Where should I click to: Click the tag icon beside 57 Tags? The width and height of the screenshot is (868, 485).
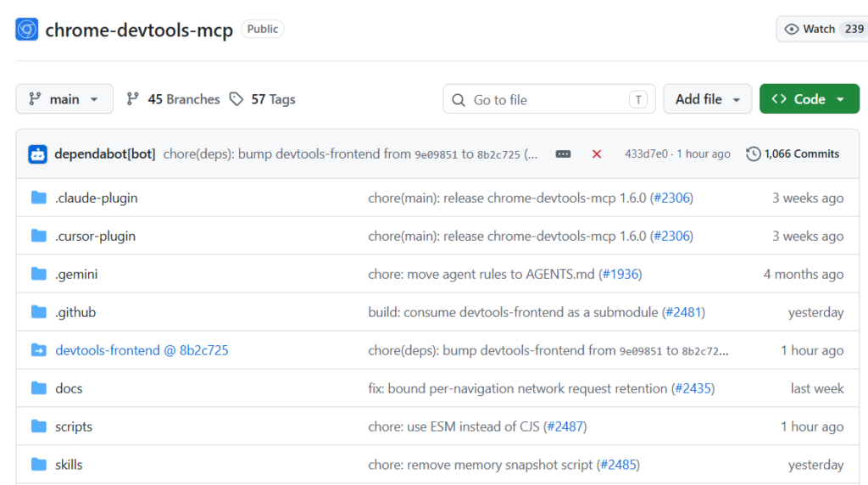[236, 99]
